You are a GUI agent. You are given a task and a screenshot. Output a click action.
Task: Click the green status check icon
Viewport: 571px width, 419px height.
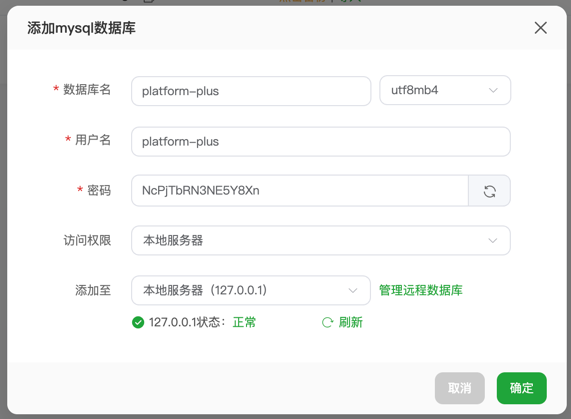(138, 322)
